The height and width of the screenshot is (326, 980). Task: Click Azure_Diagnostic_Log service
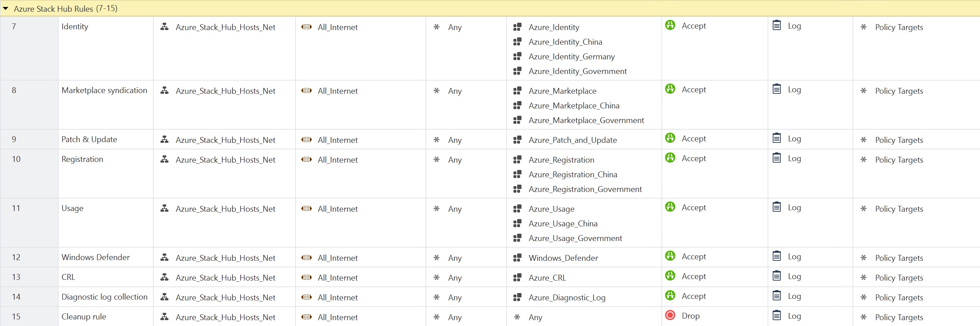click(567, 298)
